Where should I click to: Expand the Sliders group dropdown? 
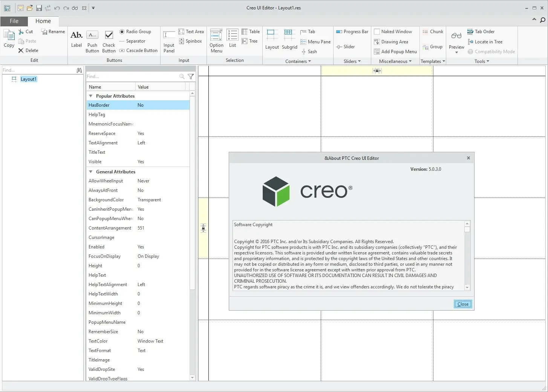click(x=352, y=61)
